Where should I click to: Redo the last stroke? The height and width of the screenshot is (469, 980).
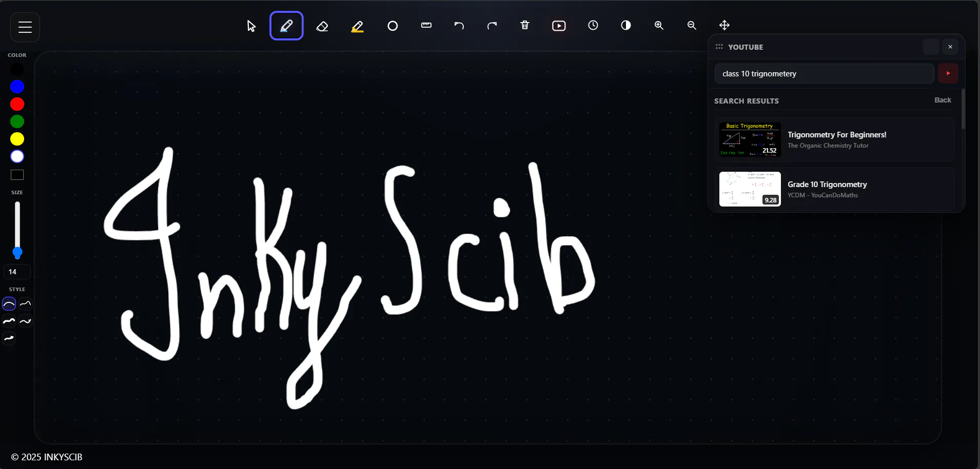pos(492,25)
